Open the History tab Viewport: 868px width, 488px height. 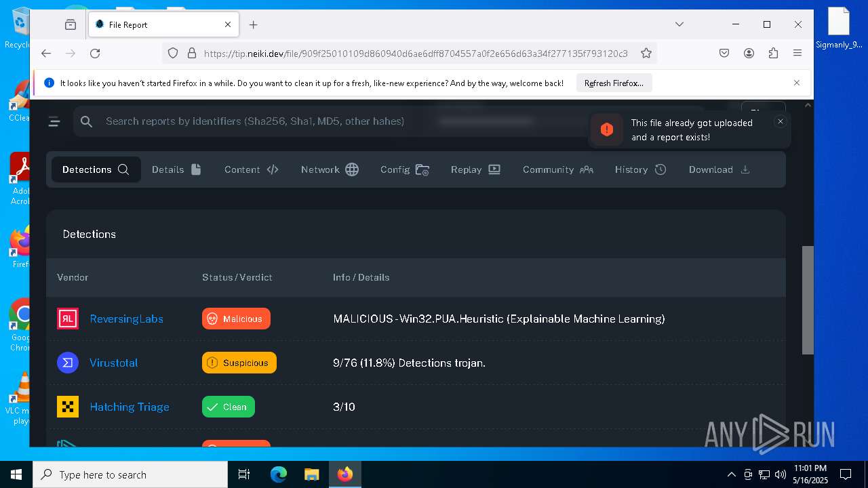(640, 169)
